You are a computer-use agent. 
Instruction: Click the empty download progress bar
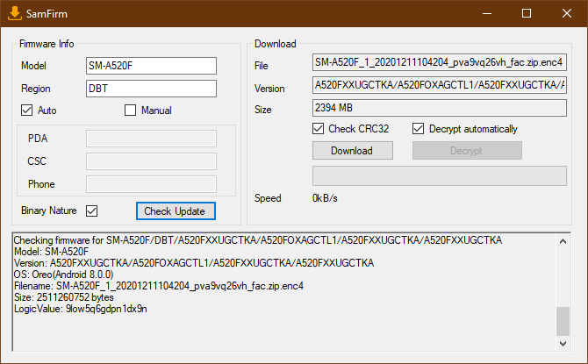coord(440,175)
